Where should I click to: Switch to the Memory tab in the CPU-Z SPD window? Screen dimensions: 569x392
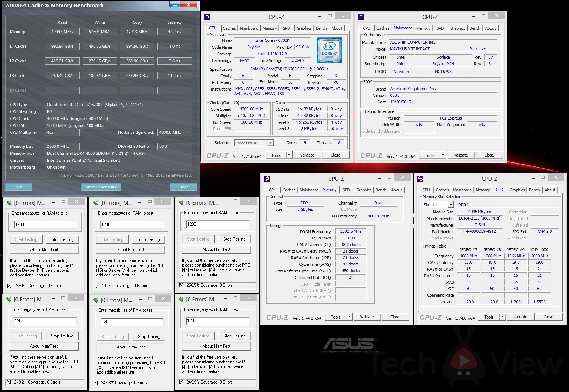(x=483, y=190)
